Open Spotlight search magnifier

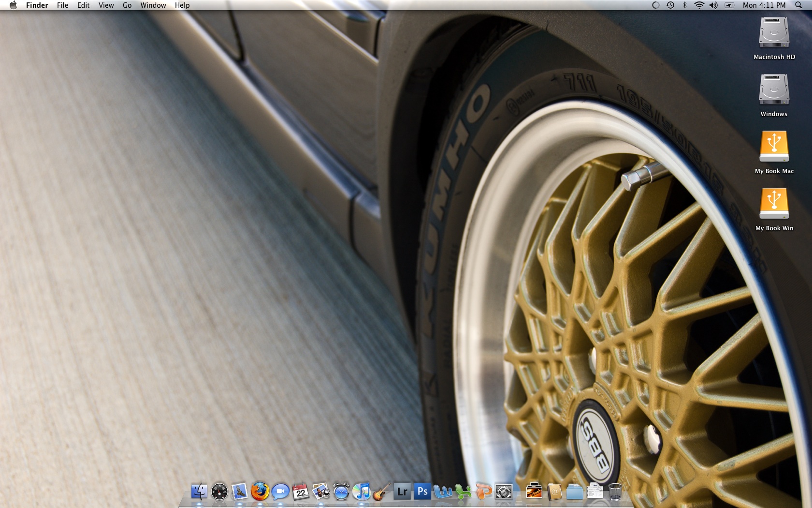798,5
